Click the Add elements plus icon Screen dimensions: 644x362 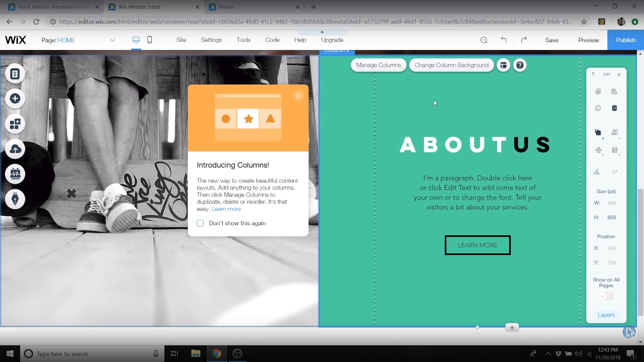pos(15,99)
